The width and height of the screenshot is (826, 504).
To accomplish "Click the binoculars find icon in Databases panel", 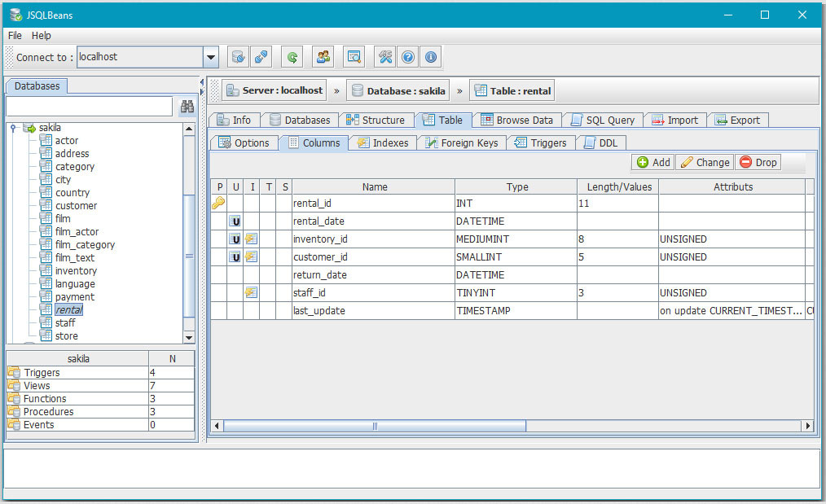I will (x=187, y=107).
